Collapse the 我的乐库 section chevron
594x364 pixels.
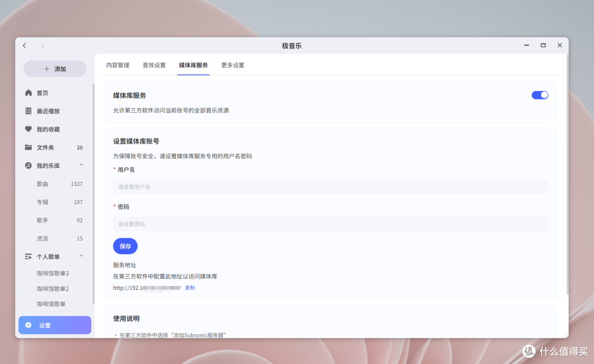click(x=81, y=165)
